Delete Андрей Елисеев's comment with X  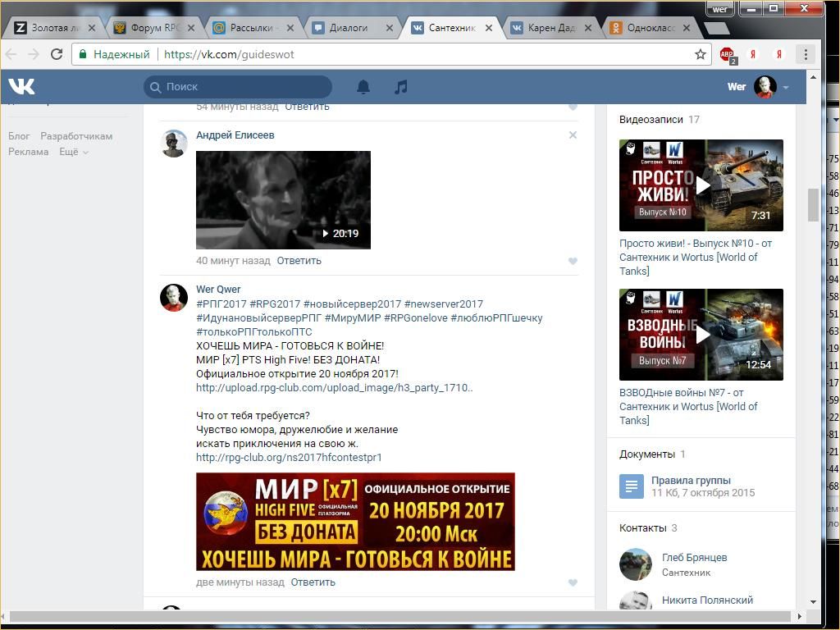point(573,135)
